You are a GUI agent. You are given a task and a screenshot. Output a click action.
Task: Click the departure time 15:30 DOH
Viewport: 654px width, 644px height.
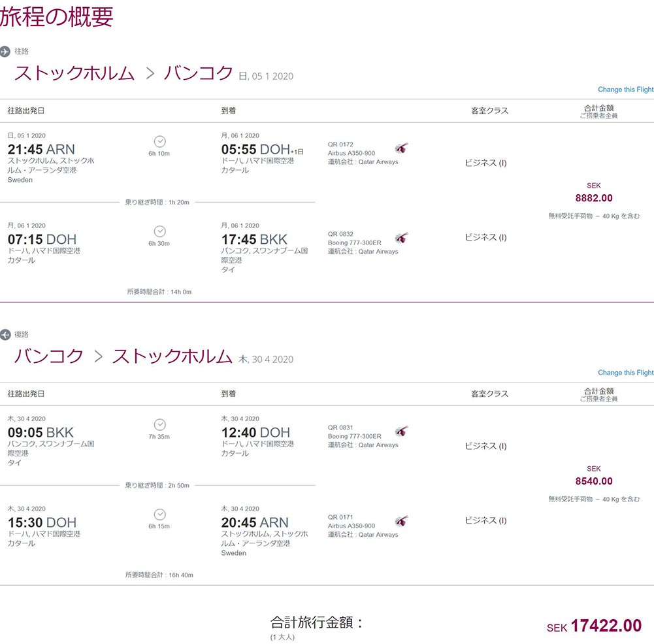point(42,522)
